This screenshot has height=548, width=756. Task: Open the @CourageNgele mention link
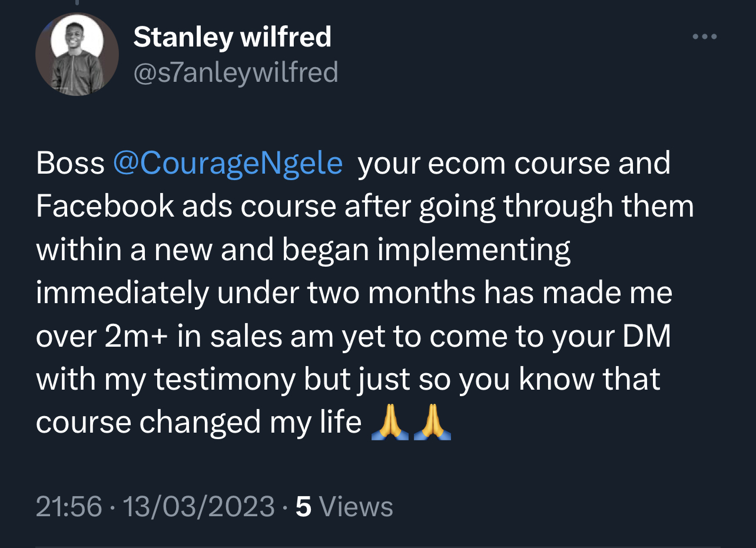point(227,163)
